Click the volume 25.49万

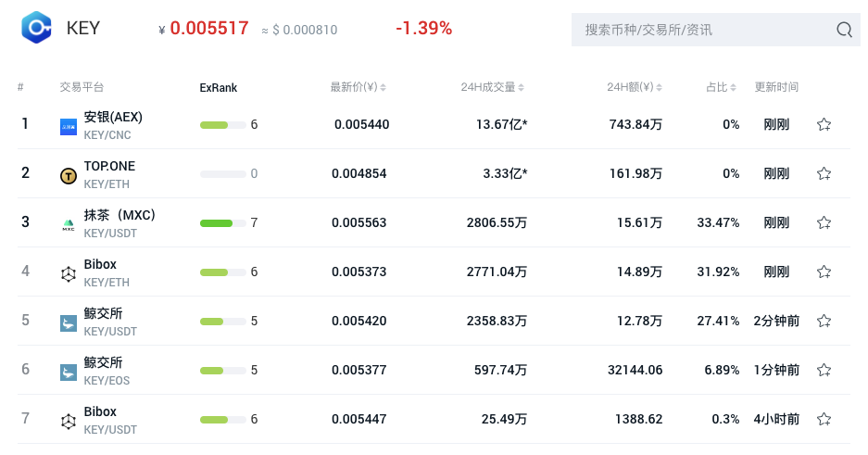point(504,419)
